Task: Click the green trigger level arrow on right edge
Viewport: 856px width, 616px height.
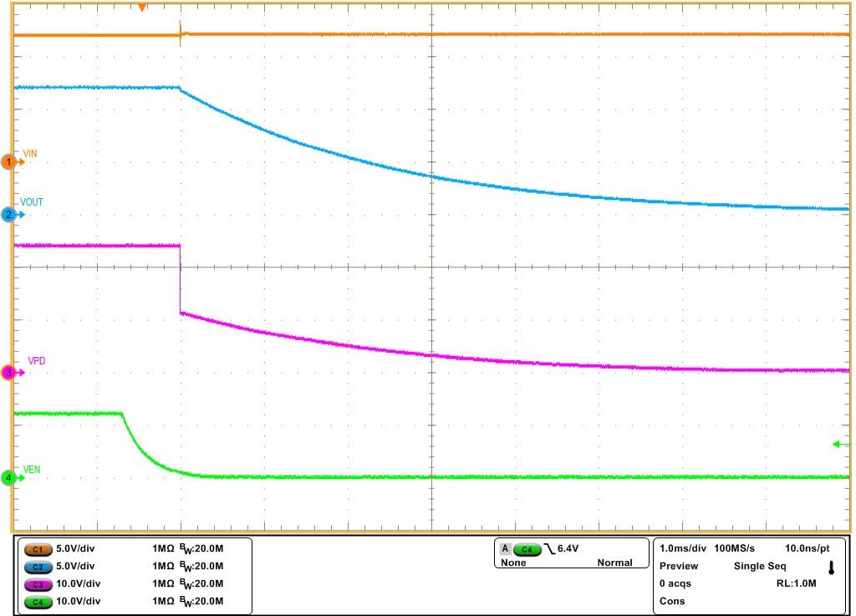Action: [x=841, y=444]
